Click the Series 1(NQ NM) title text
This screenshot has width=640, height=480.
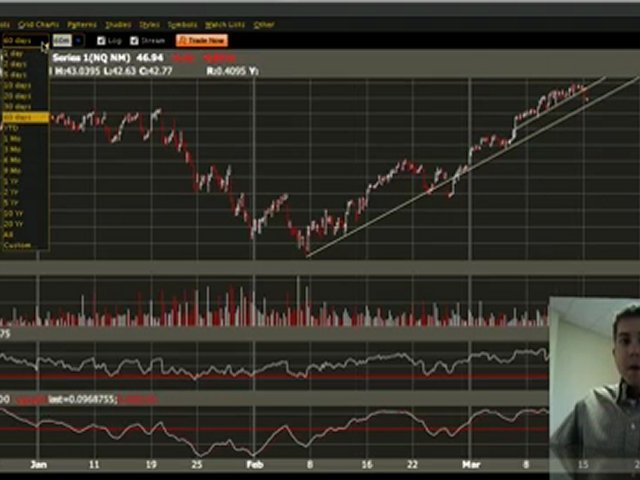[x=91, y=58]
